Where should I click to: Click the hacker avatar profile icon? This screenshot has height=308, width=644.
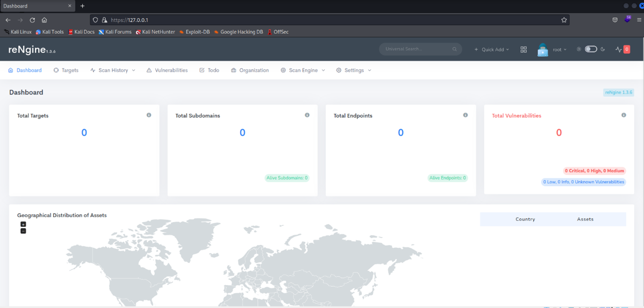click(x=542, y=49)
